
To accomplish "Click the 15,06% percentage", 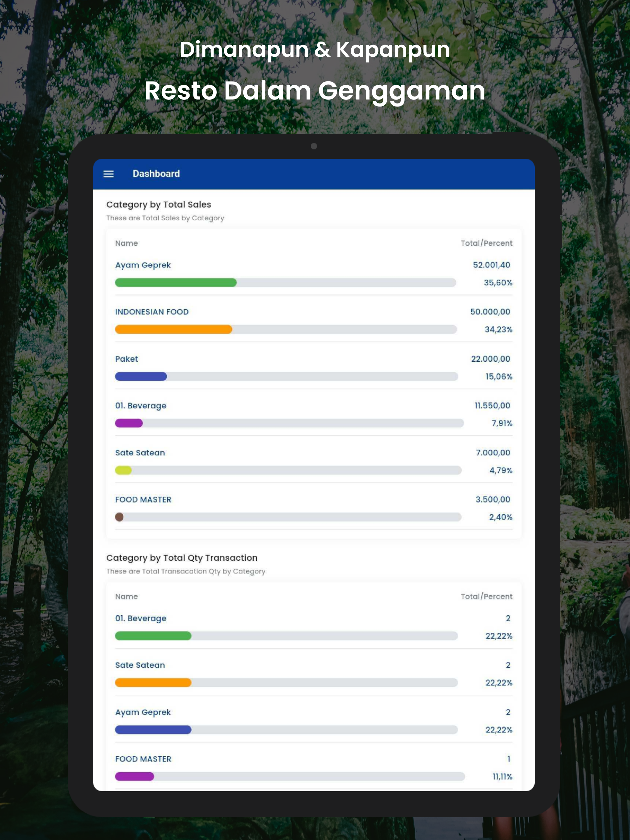I will coord(499,376).
